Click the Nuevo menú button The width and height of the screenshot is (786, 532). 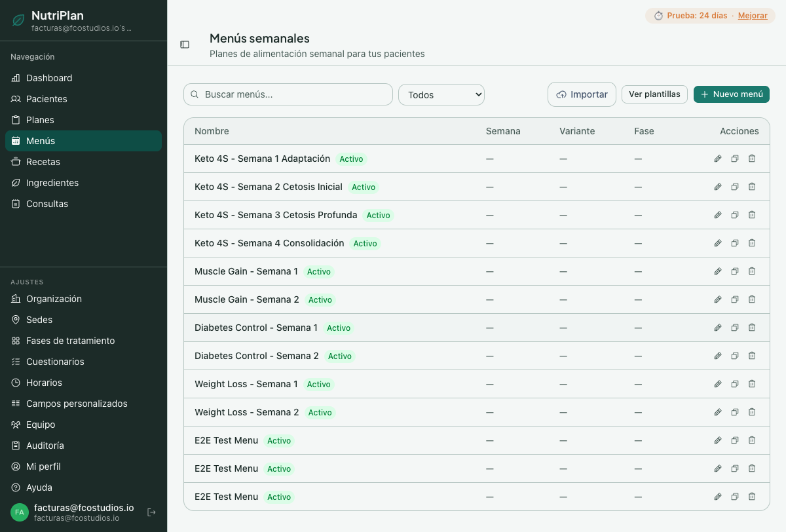click(x=731, y=94)
